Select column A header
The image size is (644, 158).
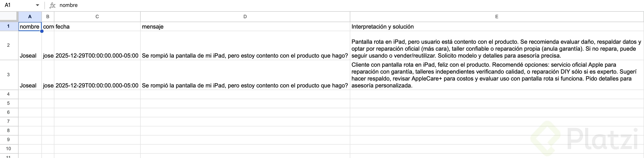pyautogui.click(x=30, y=16)
